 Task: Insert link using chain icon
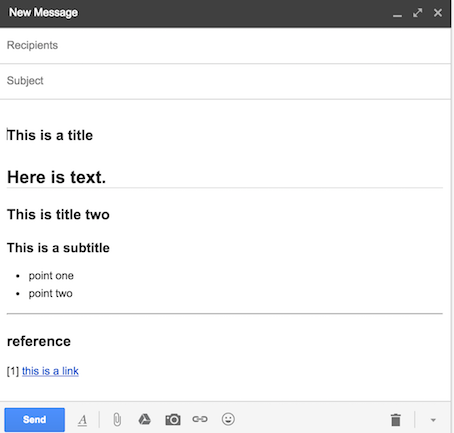(200, 419)
